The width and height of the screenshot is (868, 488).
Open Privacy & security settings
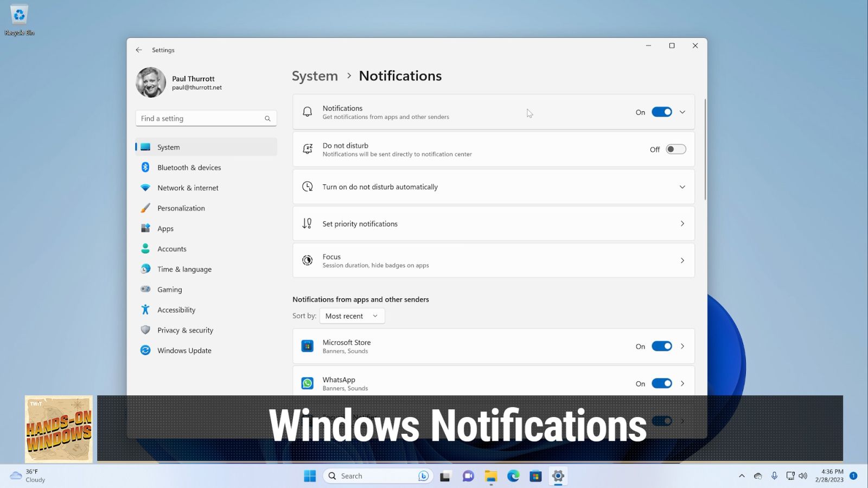[186, 330]
